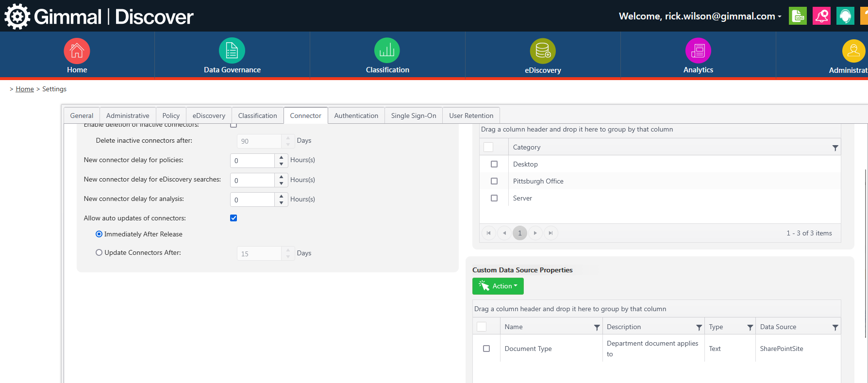Open the Home navigation icon
The height and width of the screenshot is (383, 868).
click(x=77, y=51)
